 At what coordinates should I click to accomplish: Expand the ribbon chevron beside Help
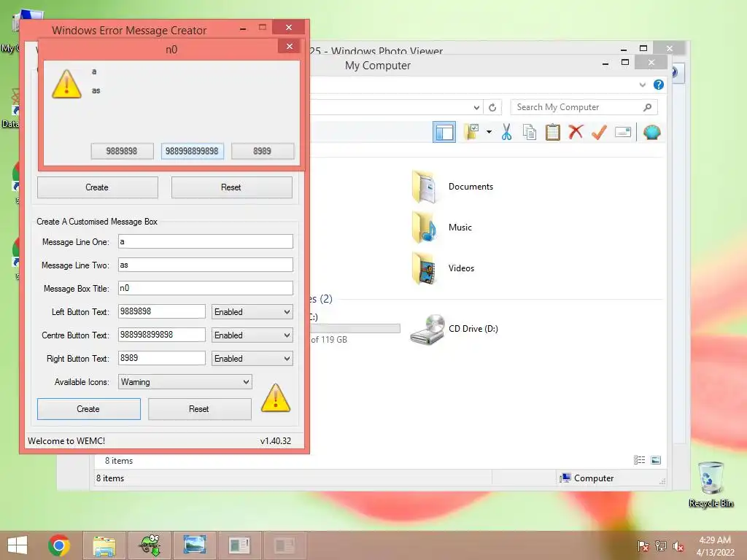[x=642, y=85]
